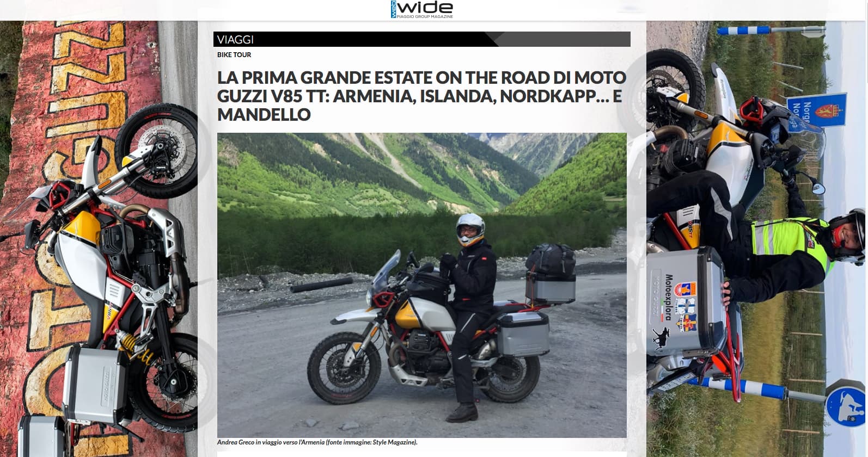Open the VIAGGI section header
The width and height of the screenshot is (868, 457).
pyautogui.click(x=235, y=39)
